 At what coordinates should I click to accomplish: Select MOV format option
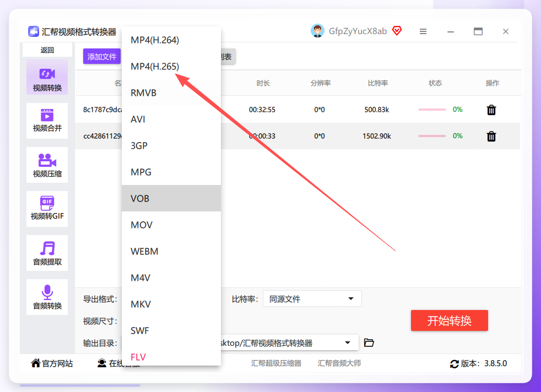point(171,225)
